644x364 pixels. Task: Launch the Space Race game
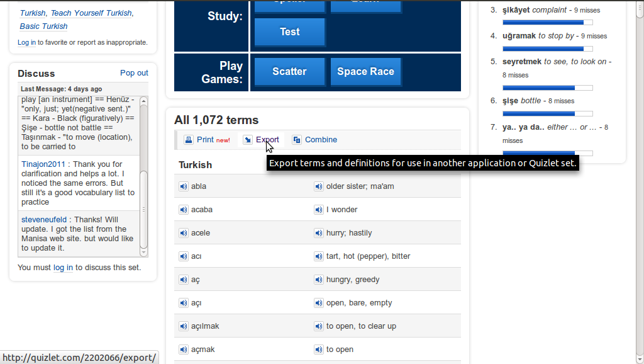365,71
